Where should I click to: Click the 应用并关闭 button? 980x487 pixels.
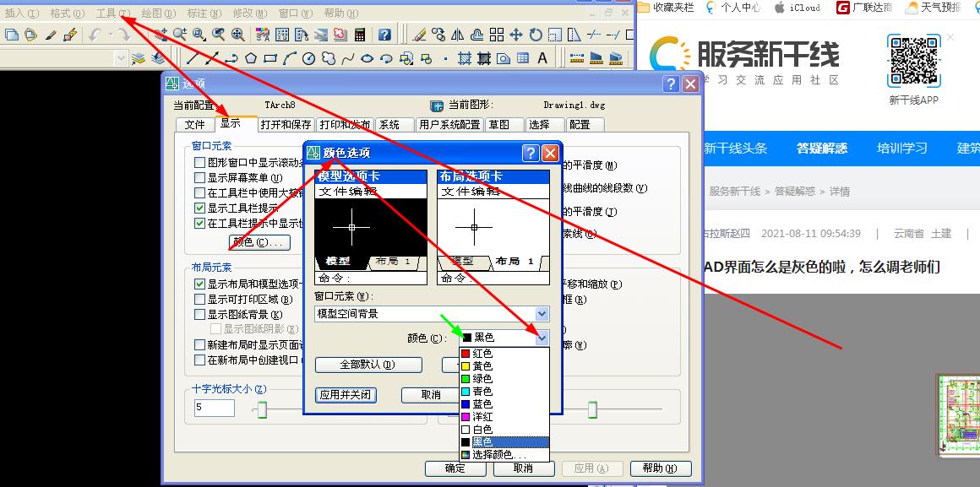[x=346, y=395]
